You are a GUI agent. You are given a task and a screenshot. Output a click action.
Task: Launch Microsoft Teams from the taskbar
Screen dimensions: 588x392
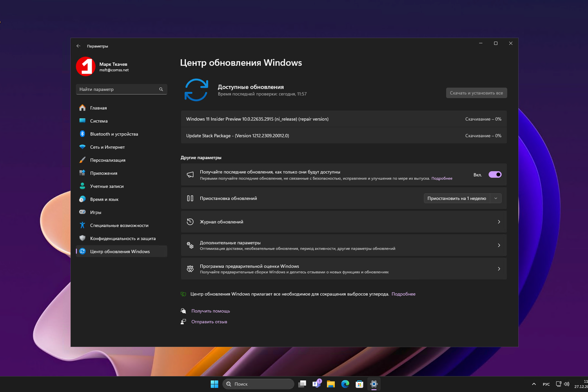click(316, 384)
